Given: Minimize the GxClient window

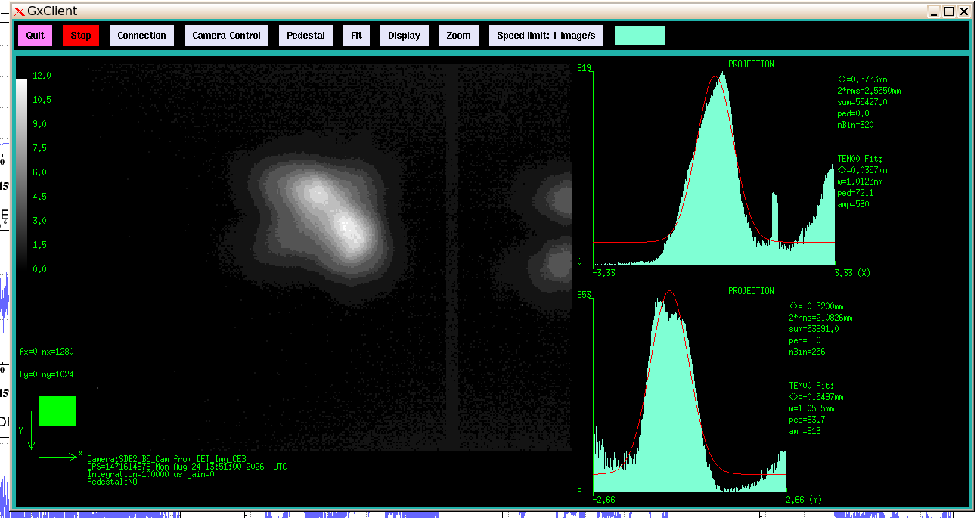Looking at the screenshot, I should click(935, 11).
